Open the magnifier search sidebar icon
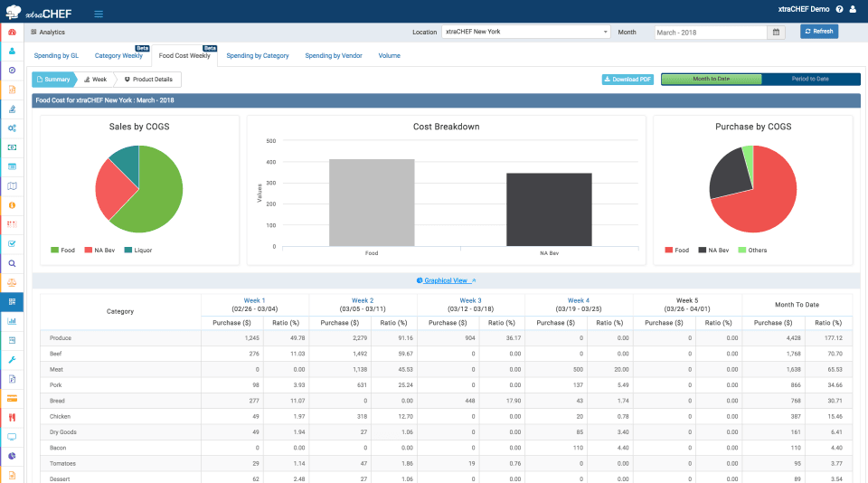The width and height of the screenshot is (868, 483). 12,263
